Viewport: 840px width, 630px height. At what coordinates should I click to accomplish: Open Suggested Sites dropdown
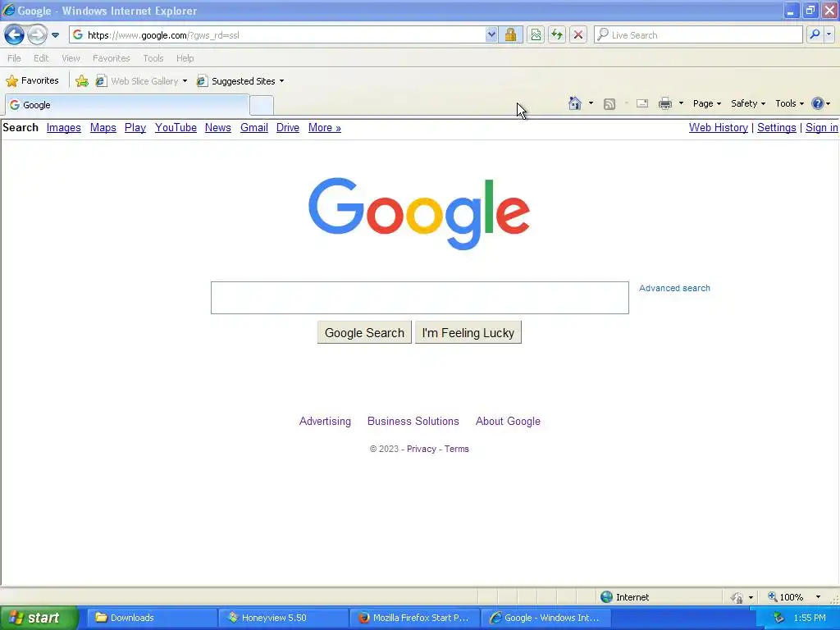click(x=240, y=81)
